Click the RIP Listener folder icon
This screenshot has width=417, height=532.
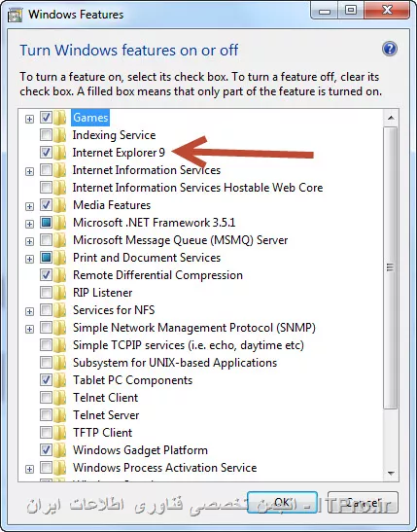[59, 293]
